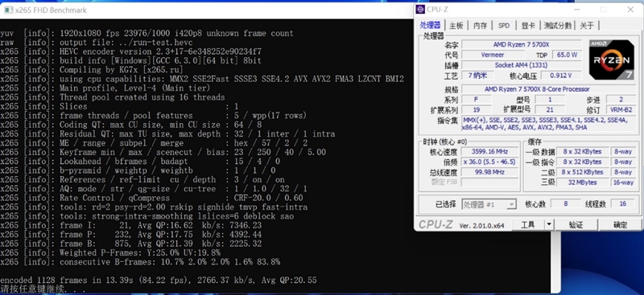Click the Weighted P-Frames line

pyautogui.click(x=110, y=252)
